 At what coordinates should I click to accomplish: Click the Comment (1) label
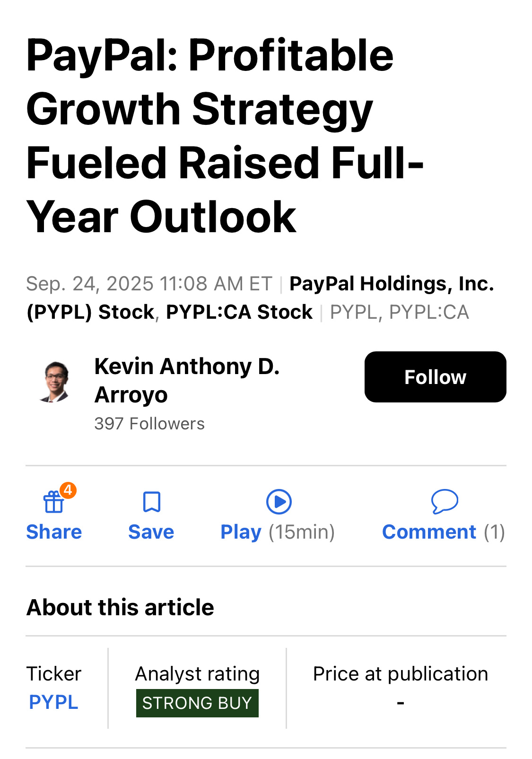[x=444, y=532]
